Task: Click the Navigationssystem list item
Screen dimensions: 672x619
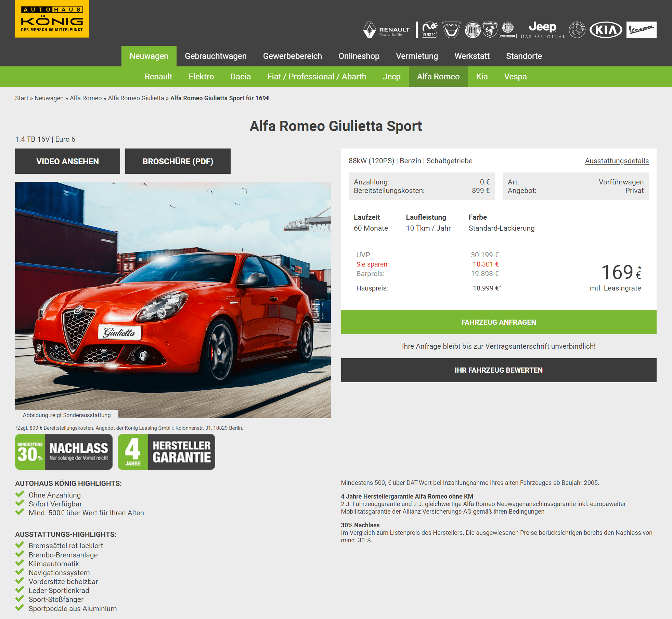Action: [59, 573]
